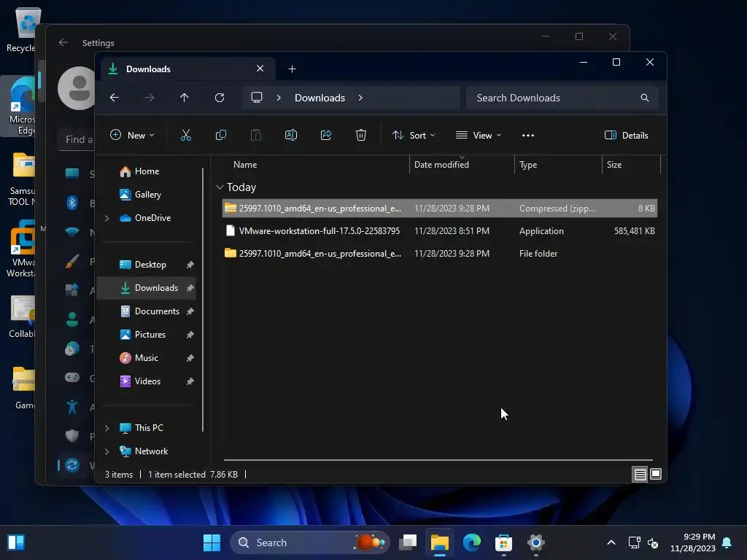The width and height of the screenshot is (747, 560).
Task: Refresh the Downloads folder view
Action: 220,98
